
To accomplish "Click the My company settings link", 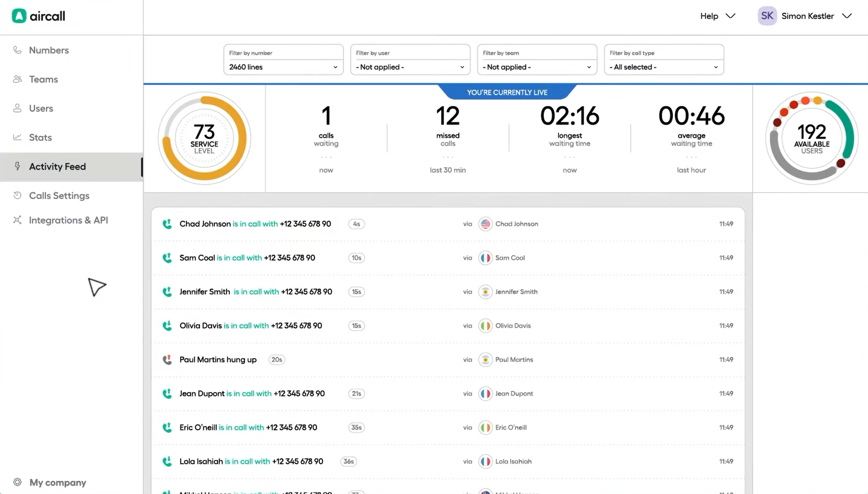I will pos(58,482).
